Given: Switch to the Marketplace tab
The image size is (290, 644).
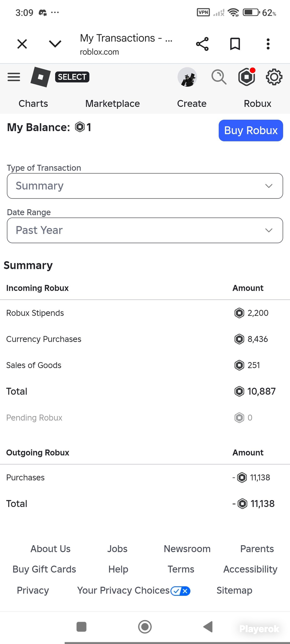Looking at the screenshot, I should click(x=113, y=103).
